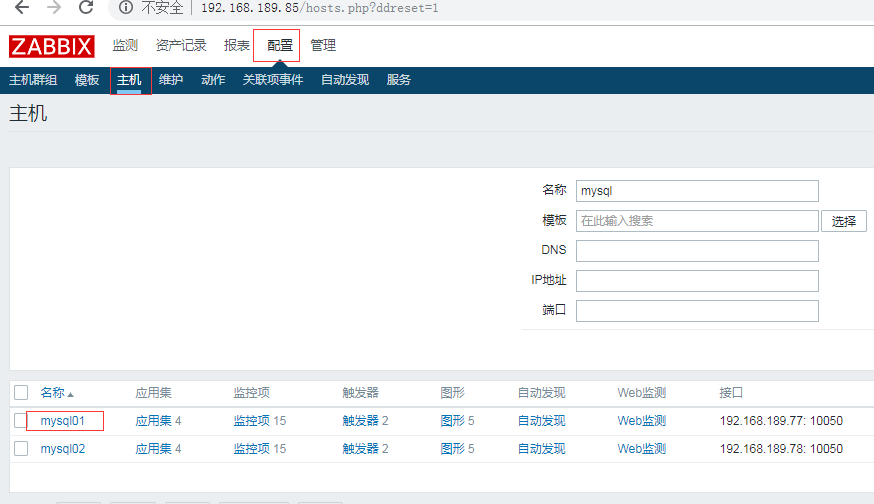
Task: Focus the 名称 filter input field
Action: point(697,191)
